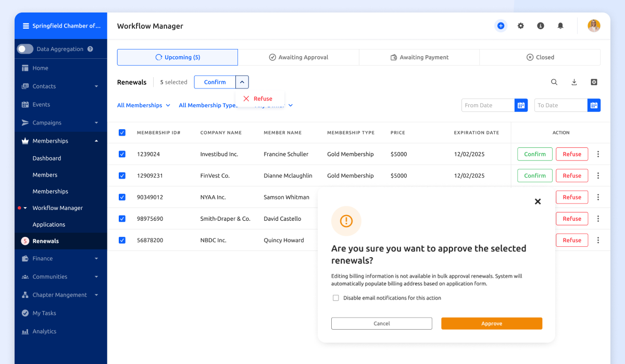The image size is (625, 364).
Task: Open the All Memberships filter dropdown
Action: 143,105
